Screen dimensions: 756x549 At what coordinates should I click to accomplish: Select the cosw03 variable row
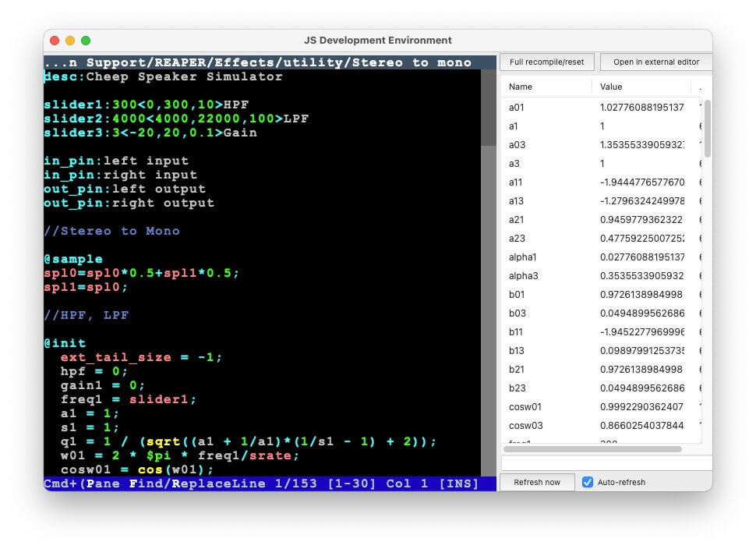(600, 425)
